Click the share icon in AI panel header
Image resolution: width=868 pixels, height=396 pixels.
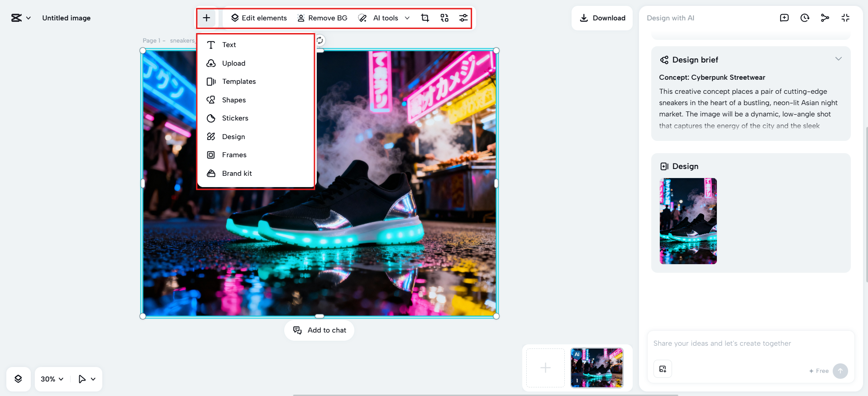pos(825,18)
